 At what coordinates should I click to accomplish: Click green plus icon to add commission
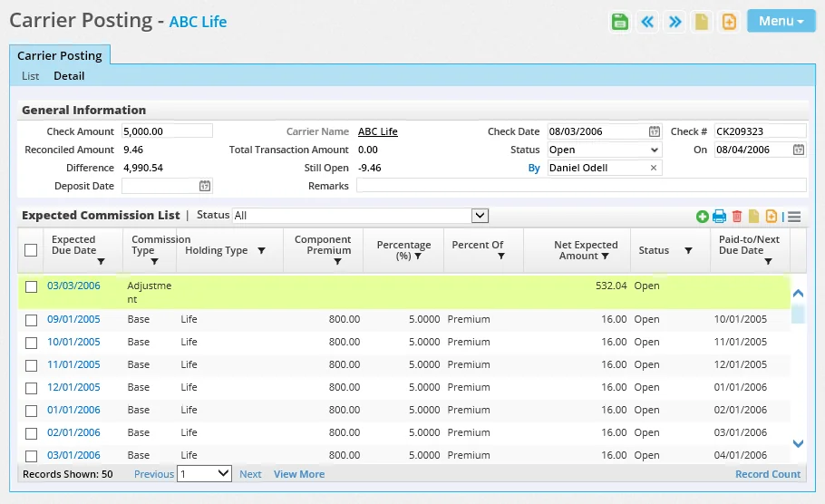[702, 216]
